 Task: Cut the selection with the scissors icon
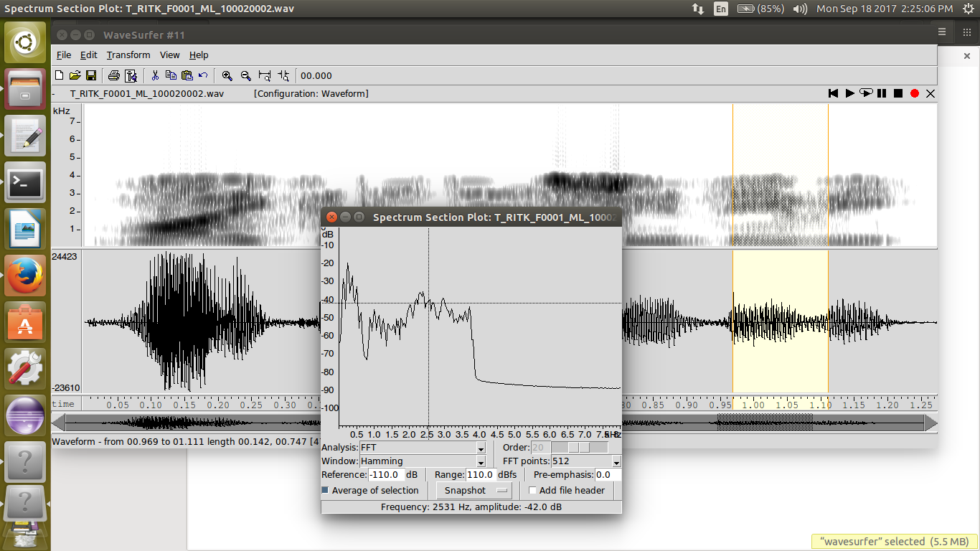(154, 75)
